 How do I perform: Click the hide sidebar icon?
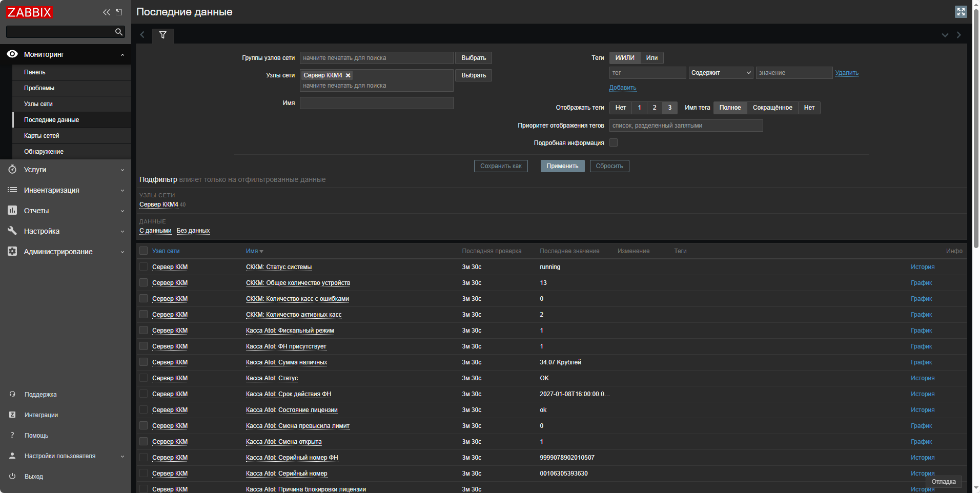coord(119,12)
